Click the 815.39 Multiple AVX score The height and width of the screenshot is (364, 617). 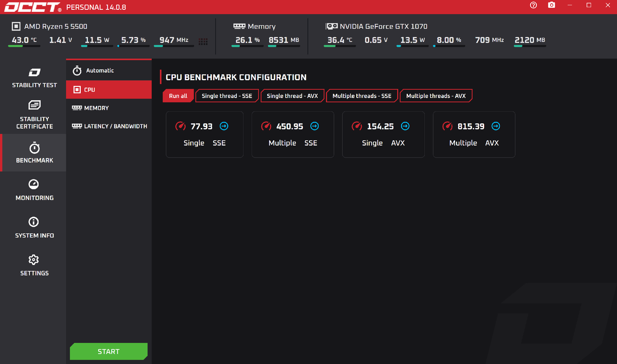tap(471, 126)
